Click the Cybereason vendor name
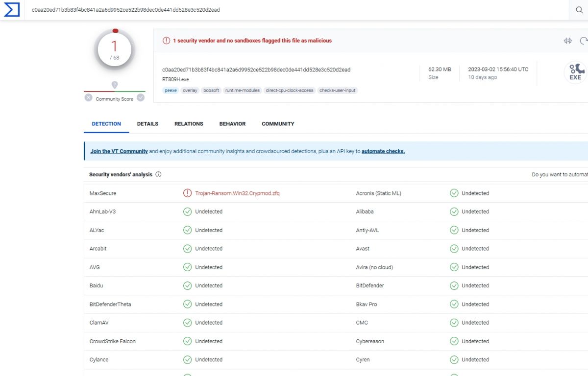Viewport: 588px width, 376px height. point(370,341)
